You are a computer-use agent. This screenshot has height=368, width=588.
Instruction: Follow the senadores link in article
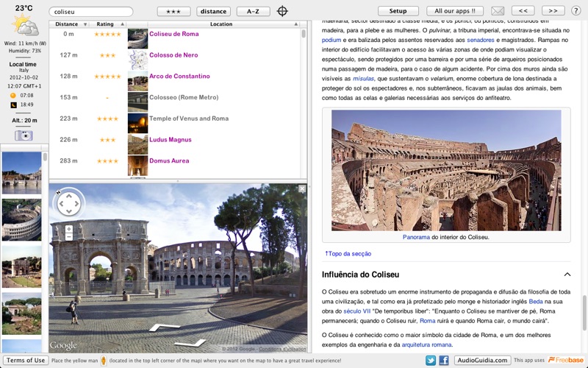click(481, 40)
